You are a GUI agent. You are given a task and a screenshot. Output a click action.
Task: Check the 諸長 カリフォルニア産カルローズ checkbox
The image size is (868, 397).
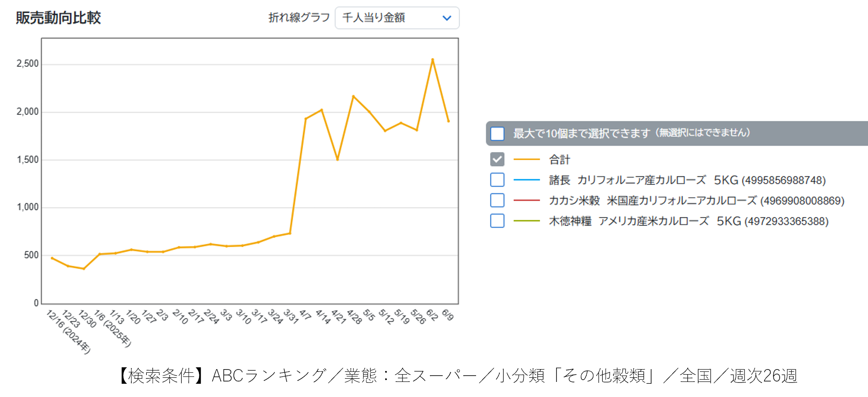[x=497, y=180]
